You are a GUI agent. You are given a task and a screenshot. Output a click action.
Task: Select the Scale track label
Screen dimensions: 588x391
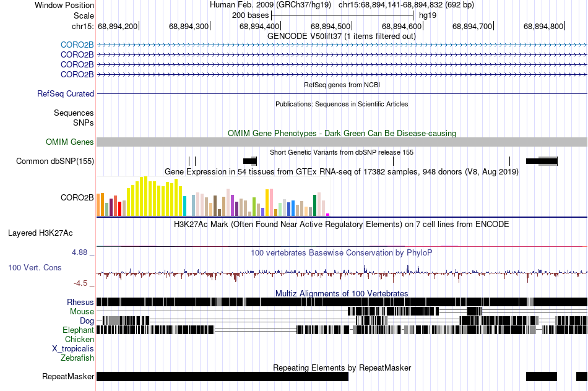[84, 15]
